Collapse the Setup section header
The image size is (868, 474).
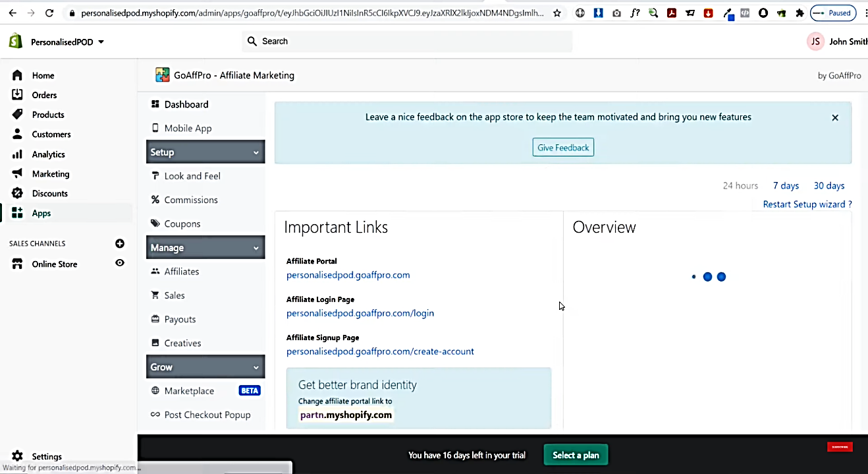coord(205,152)
